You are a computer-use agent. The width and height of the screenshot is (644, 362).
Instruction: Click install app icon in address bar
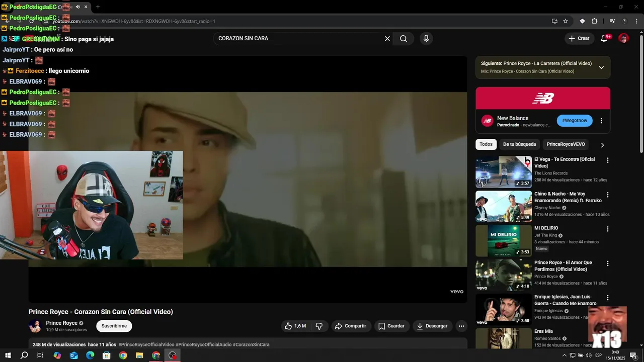pos(554,21)
